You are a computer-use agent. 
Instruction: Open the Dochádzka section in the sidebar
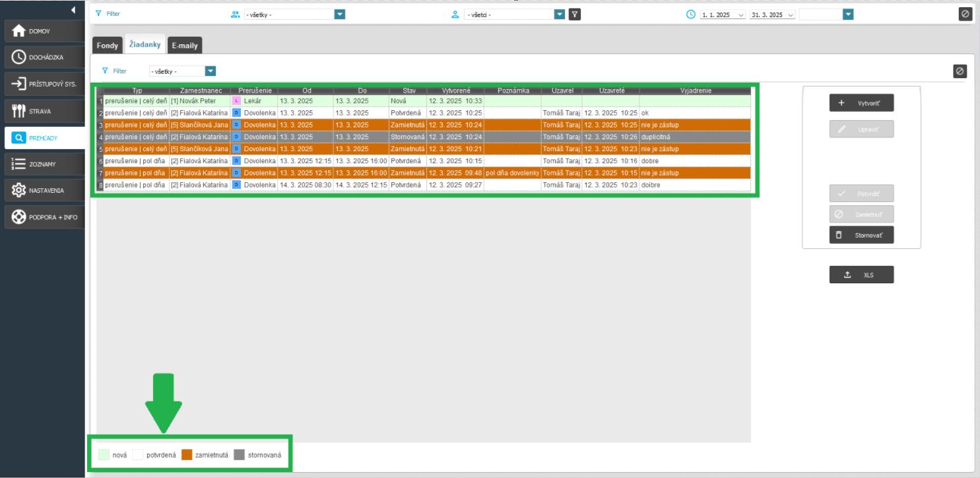43,57
